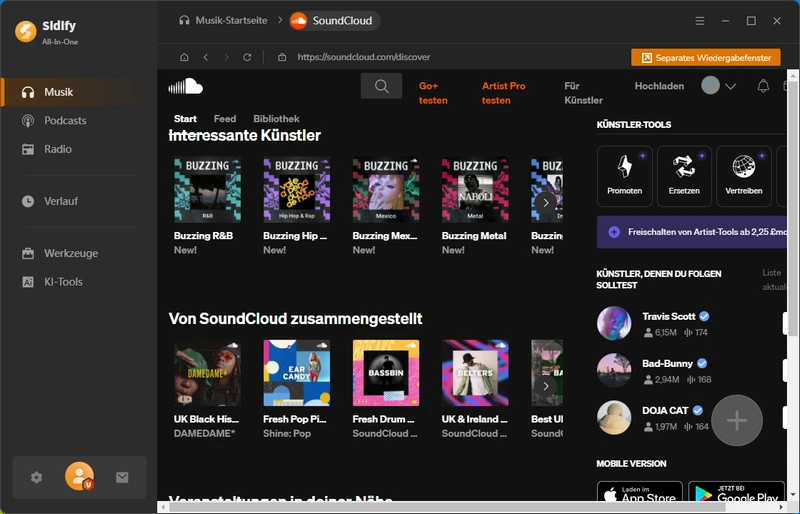Open Buzzing Mexico playlist cover
The image size is (800, 514).
[386, 190]
